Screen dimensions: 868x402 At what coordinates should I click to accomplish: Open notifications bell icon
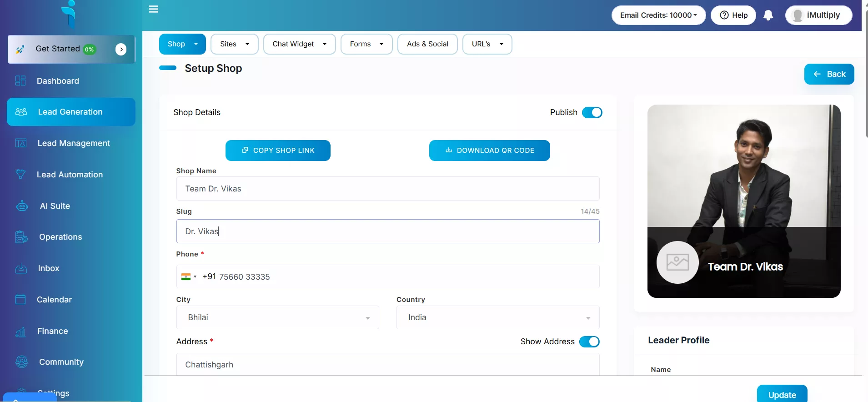tap(768, 15)
